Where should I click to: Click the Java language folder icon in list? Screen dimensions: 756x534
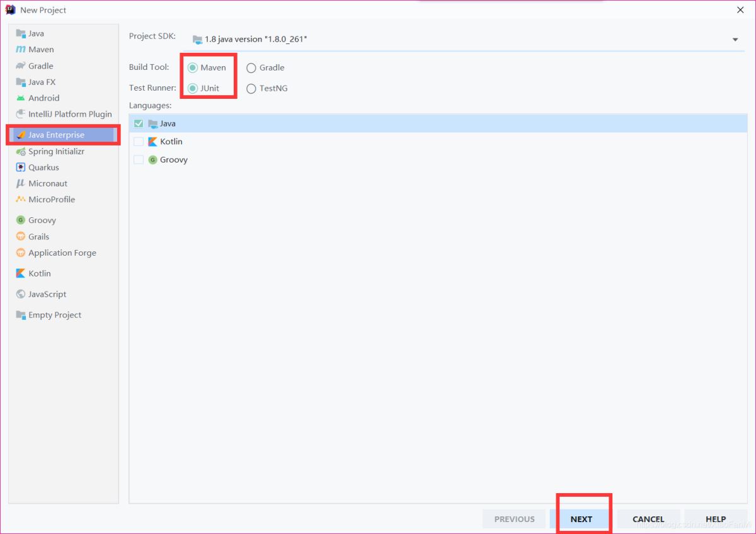tap(152, 123)
